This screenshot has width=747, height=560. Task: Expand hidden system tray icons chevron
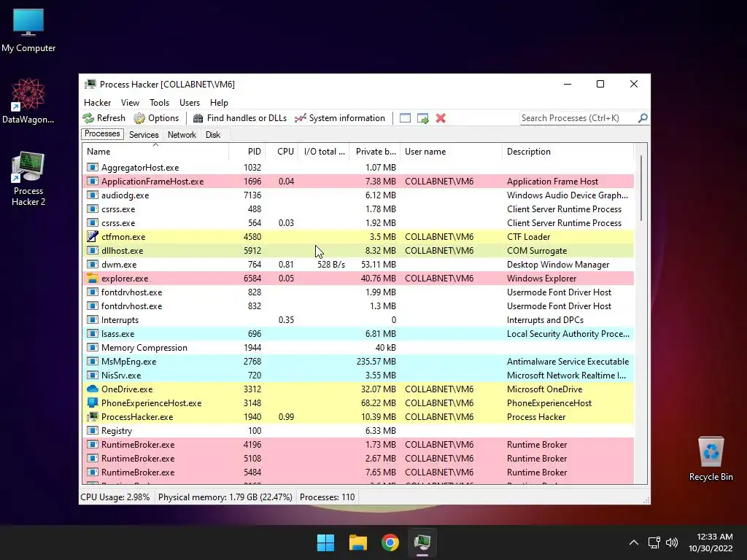[634, 542]
